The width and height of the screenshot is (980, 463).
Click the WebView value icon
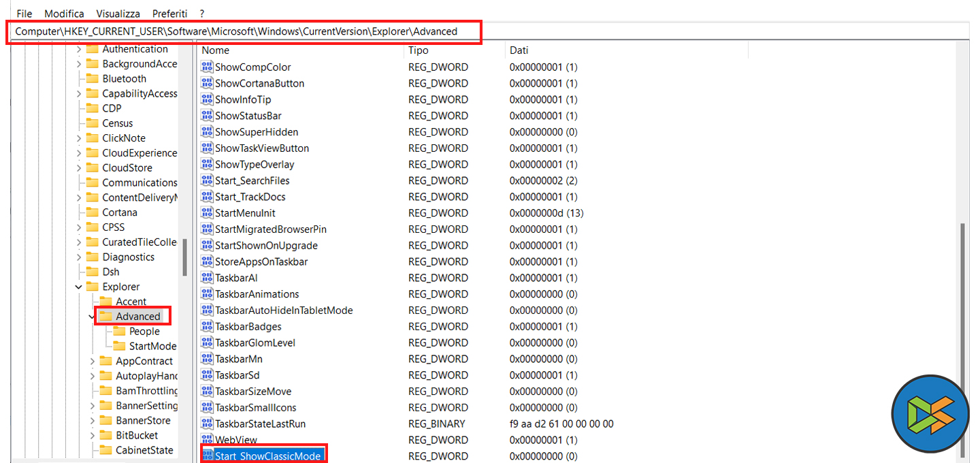coord(207,440)
